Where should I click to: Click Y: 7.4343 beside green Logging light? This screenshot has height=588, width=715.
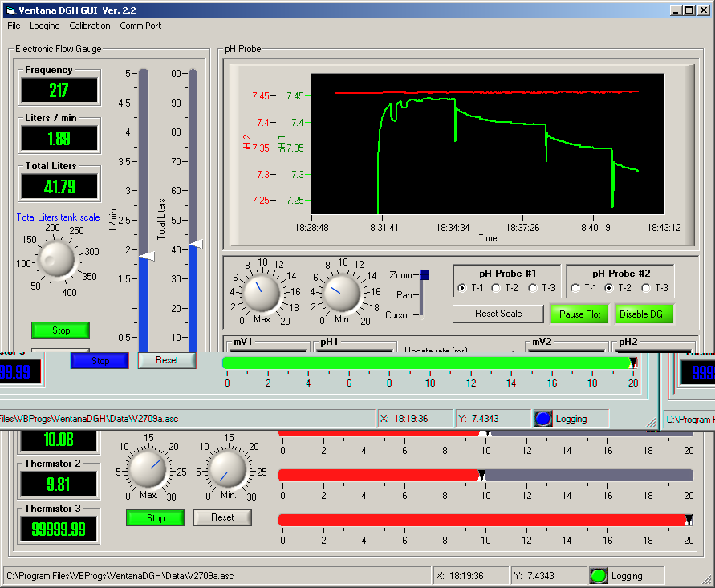pyautogui.click(x=549, y=576)
